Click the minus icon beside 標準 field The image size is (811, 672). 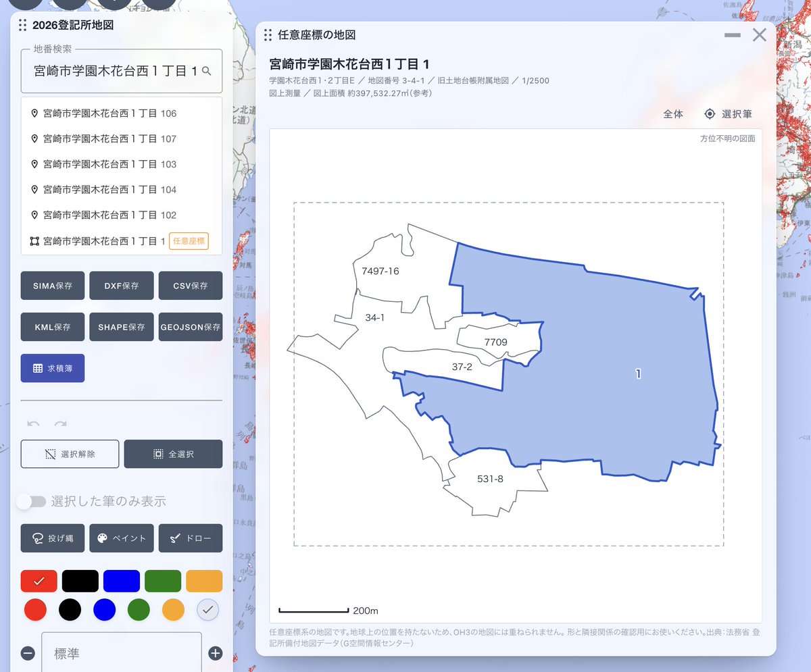[28, 652]
